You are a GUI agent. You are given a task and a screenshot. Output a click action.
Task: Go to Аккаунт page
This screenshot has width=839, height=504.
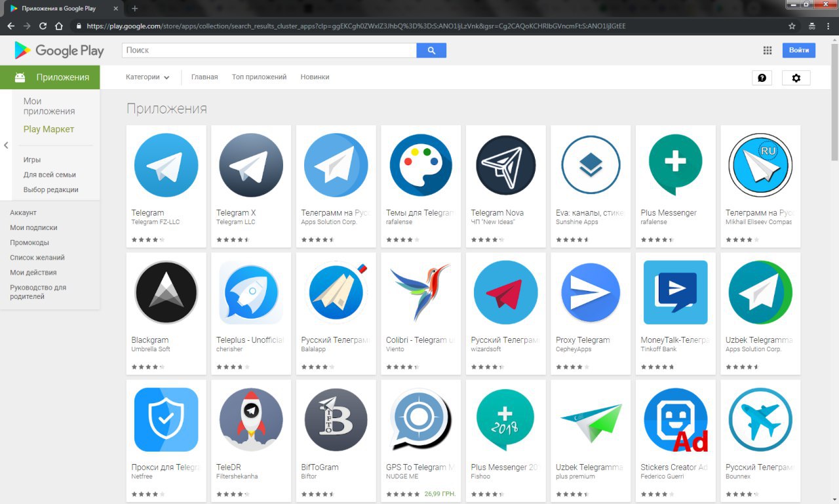24,213
